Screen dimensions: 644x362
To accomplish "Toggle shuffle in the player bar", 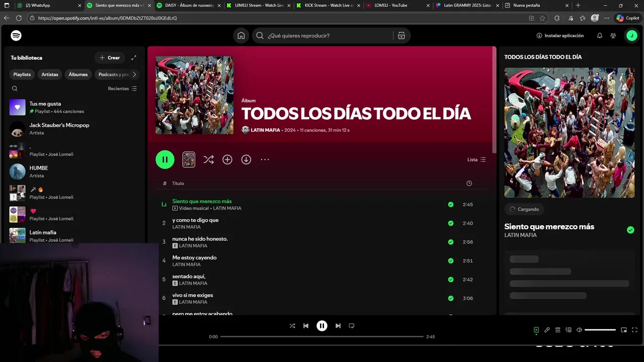I will coord(292,326).
